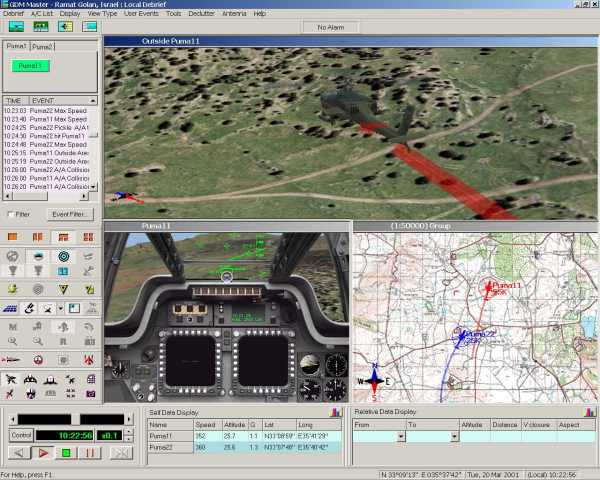This screenshot has width=600, height=480.
Task: Click the blue grid plane icon
Action: coord(11,308)
